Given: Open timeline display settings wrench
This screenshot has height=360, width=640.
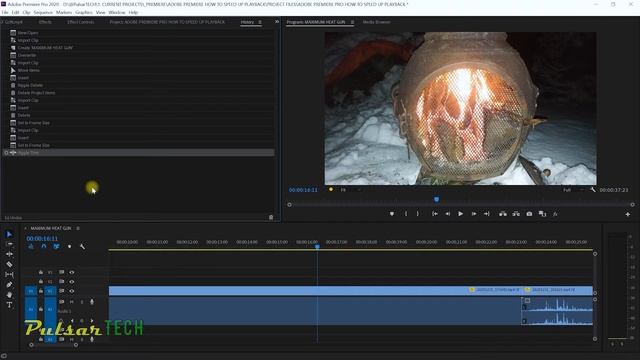Looking at the screenshot, I should pyautogui.click(x=82, y=247).
